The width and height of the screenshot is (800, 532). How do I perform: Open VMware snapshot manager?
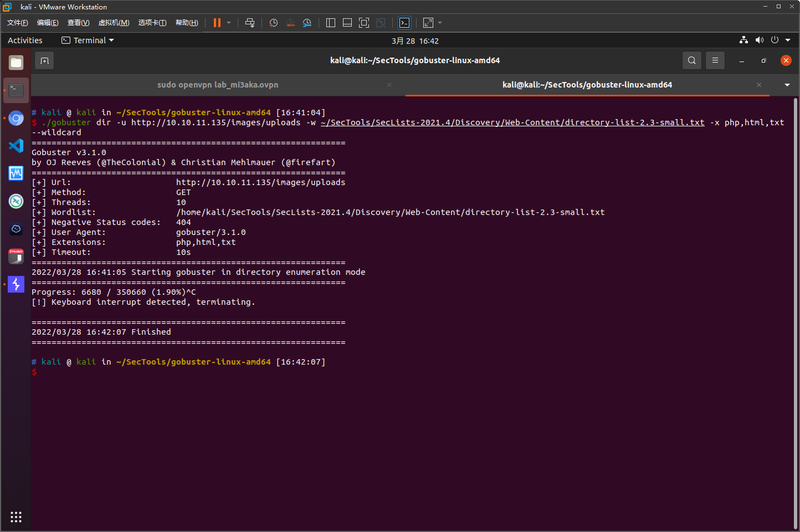click(307, 23)
